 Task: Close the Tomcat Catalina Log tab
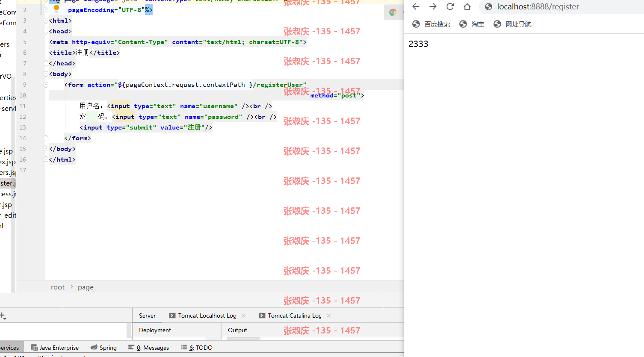(329, 316)
